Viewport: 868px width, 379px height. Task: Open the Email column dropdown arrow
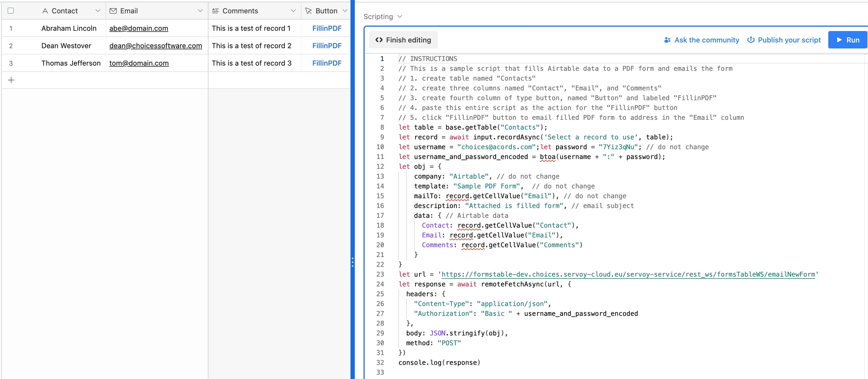(x=200, y=11)
